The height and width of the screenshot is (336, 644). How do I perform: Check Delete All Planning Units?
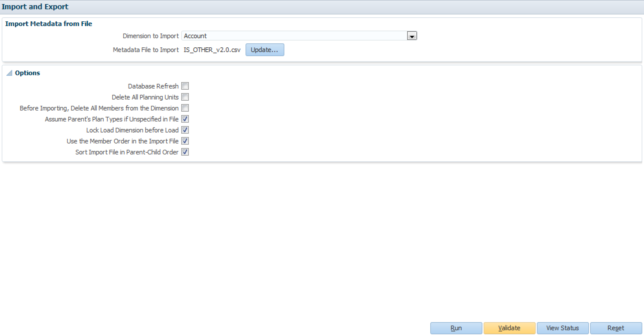click(x=185, y=97)
